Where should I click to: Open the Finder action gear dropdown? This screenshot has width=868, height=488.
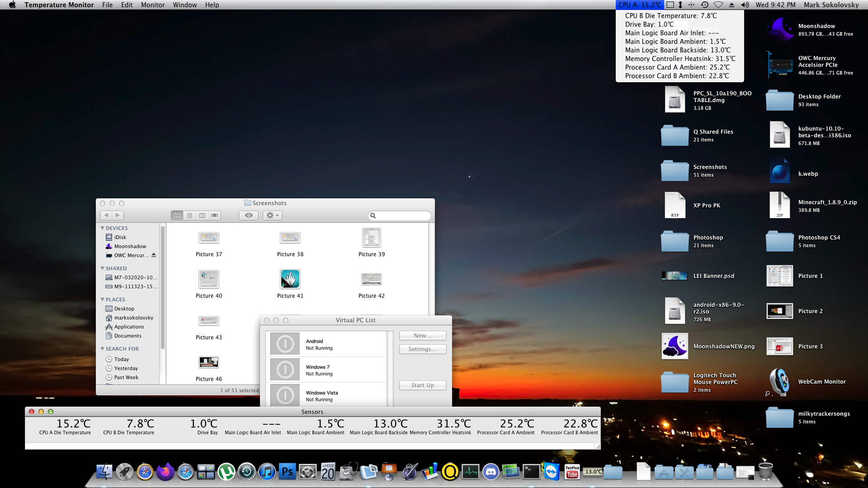pos(272,216)
